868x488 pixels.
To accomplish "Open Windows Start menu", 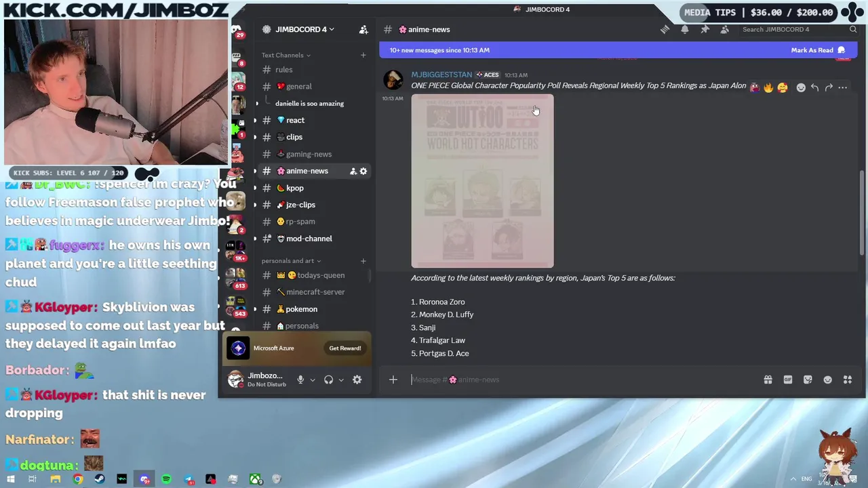I will click(x=11, y=479).
